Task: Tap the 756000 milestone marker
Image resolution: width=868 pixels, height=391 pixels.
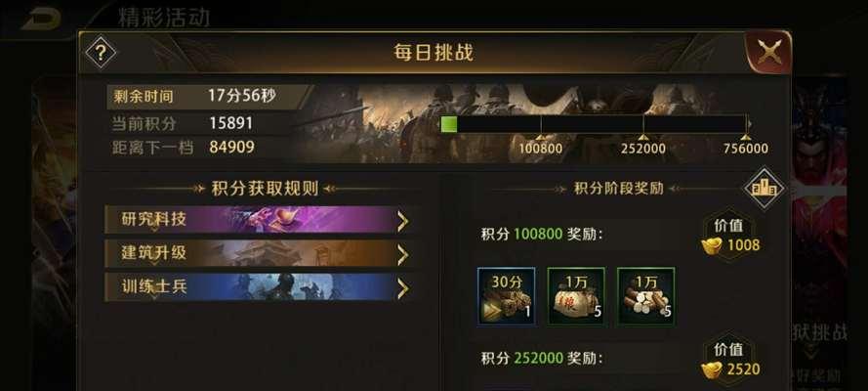Action: pyautogui.click(x=746, y=145)
